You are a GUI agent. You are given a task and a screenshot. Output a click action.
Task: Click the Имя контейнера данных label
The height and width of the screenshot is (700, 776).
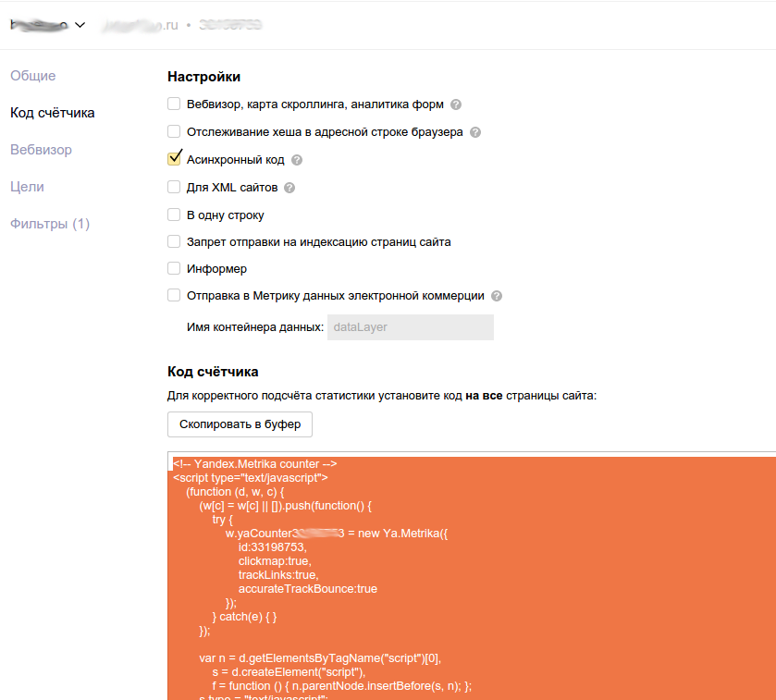tap(255, 327)
